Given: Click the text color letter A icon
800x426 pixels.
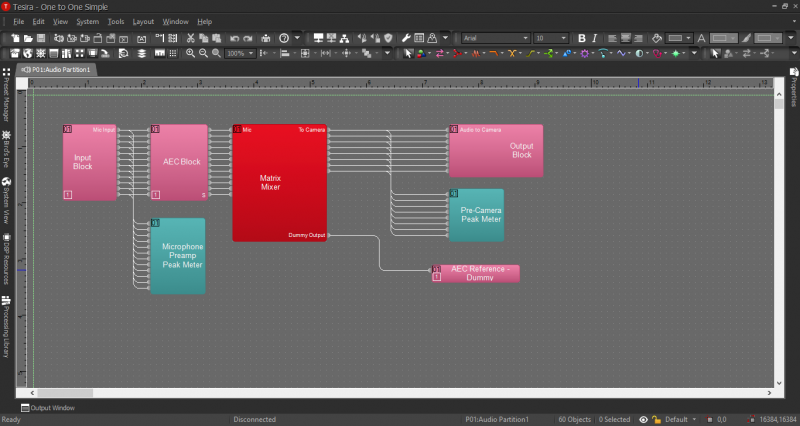Looking at the screenshot, I should click(x=702, y=38).
